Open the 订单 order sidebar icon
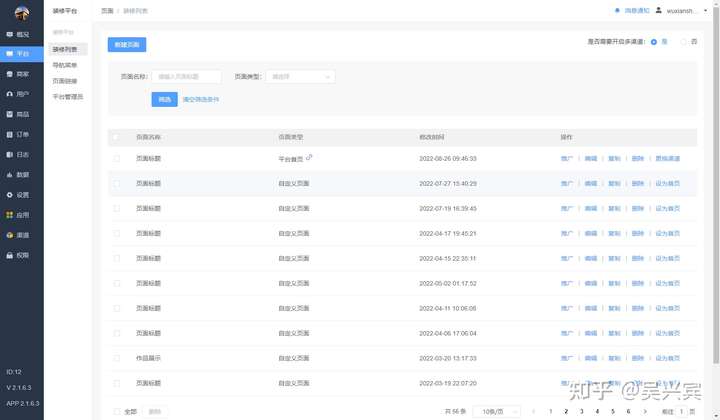Screen dimensions: 720x420 [10, 134]
